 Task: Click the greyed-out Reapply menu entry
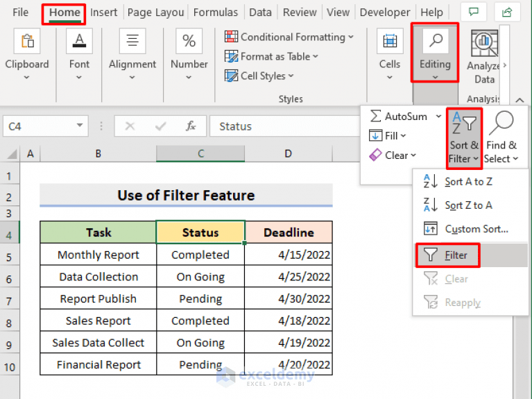(x=472, y=303)
